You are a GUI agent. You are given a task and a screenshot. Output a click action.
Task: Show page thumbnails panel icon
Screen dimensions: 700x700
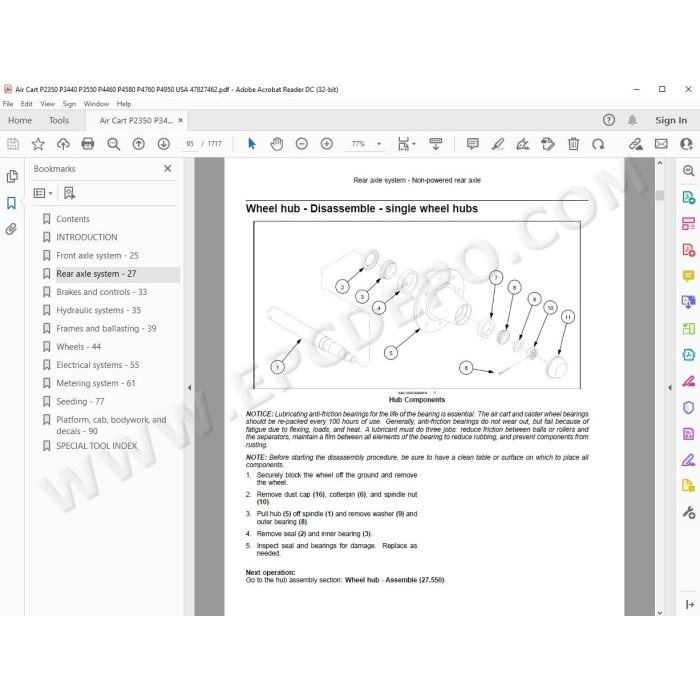[x=12, y=177]
